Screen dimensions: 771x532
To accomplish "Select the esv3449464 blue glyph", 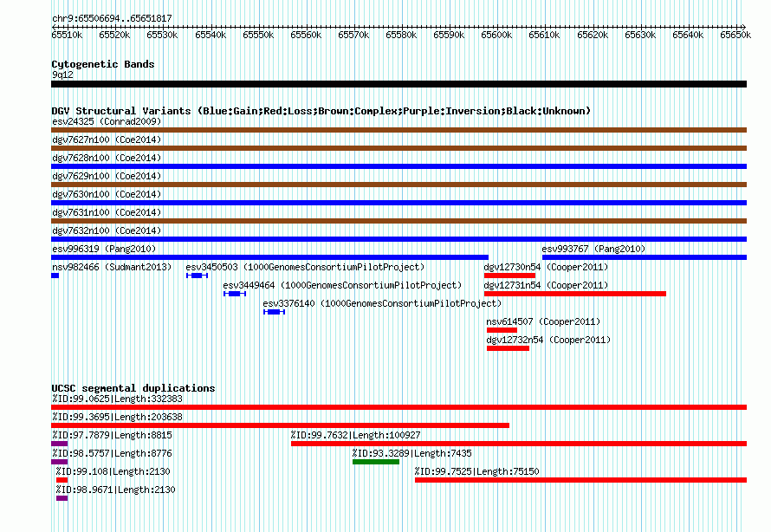I will click(x=235, y=294).
